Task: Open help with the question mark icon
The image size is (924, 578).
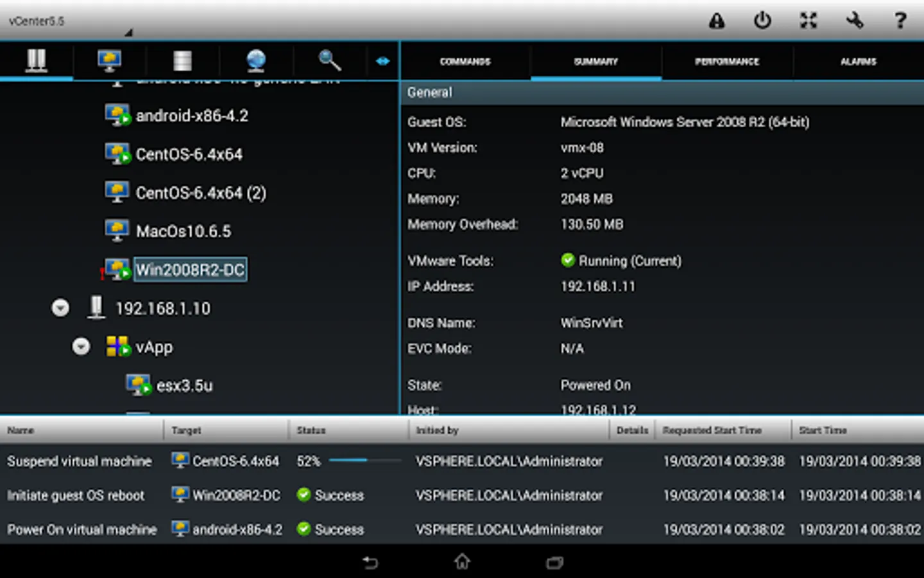Action: 900,21
